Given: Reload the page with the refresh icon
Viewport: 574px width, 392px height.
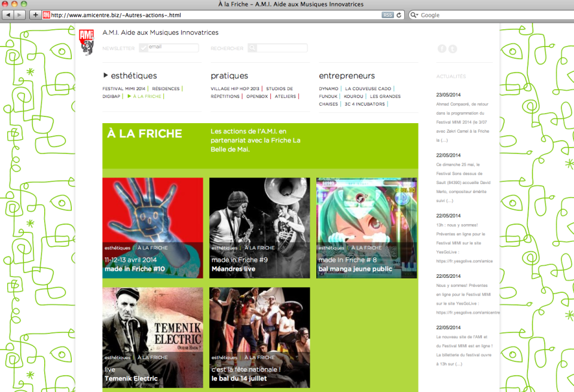Looking at the screenshot, I should [x=399, y=15].
